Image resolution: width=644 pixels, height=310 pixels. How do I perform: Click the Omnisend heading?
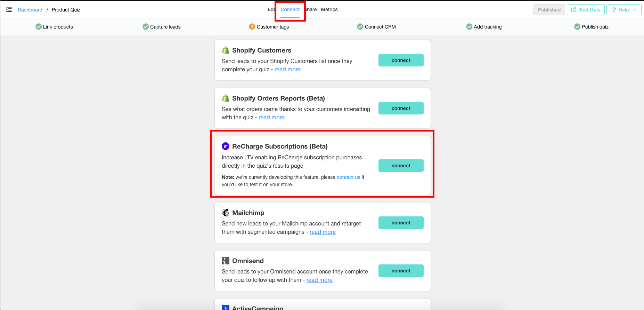(248, 261)
